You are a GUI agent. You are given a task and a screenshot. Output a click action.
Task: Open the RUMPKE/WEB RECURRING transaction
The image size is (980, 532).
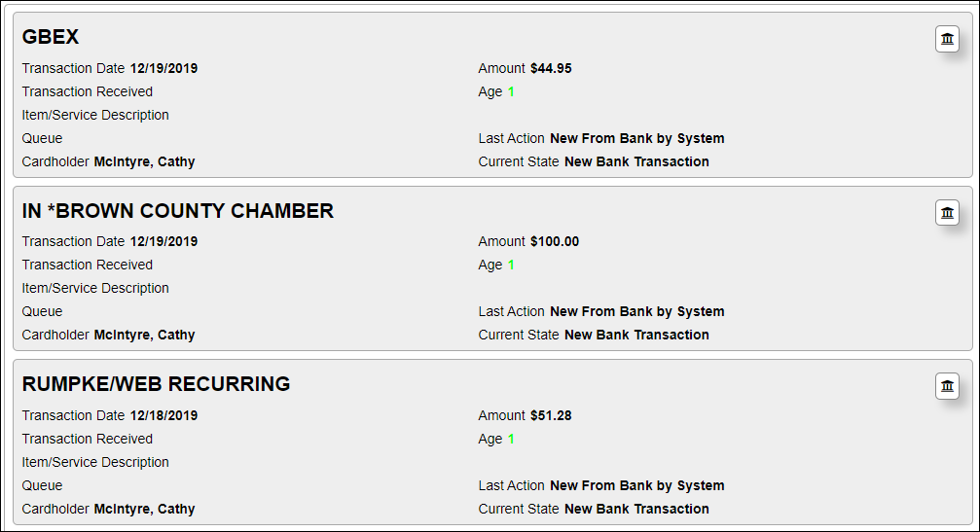point(157,384)
